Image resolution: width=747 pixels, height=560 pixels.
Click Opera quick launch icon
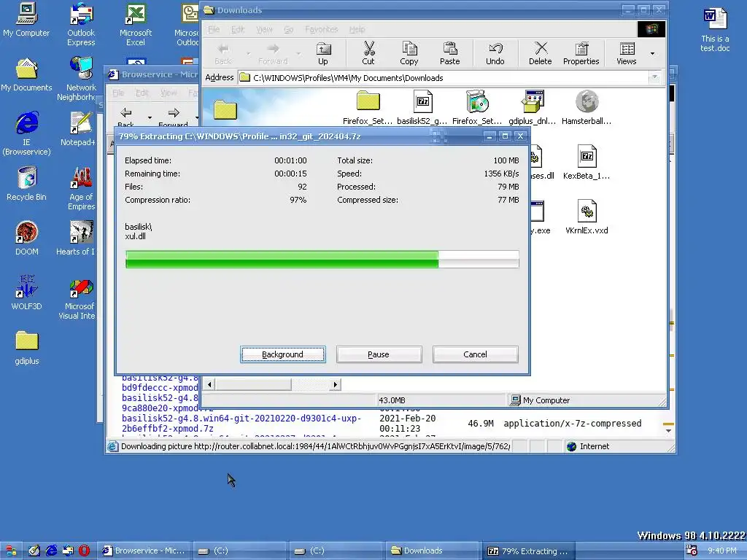(85, 551)
